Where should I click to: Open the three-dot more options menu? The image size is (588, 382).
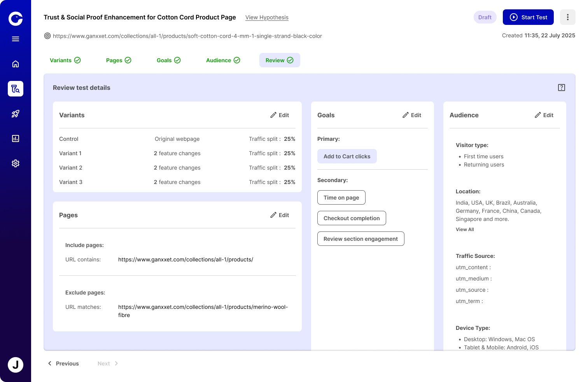coord(567,17)
